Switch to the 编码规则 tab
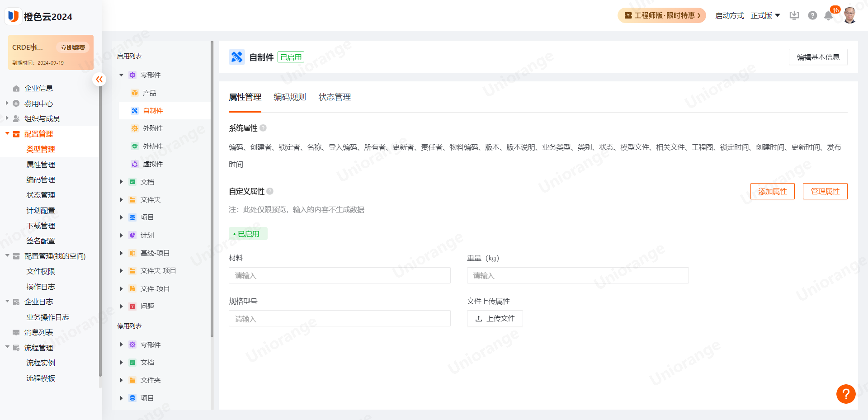868x420 pixels. click(x=289, y=97)
